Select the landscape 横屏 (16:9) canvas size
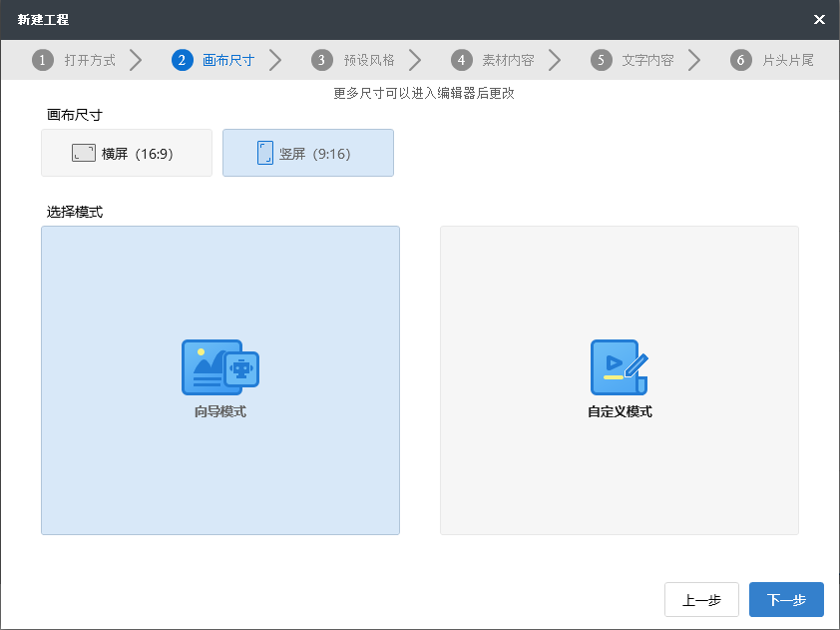 point(127,153)
